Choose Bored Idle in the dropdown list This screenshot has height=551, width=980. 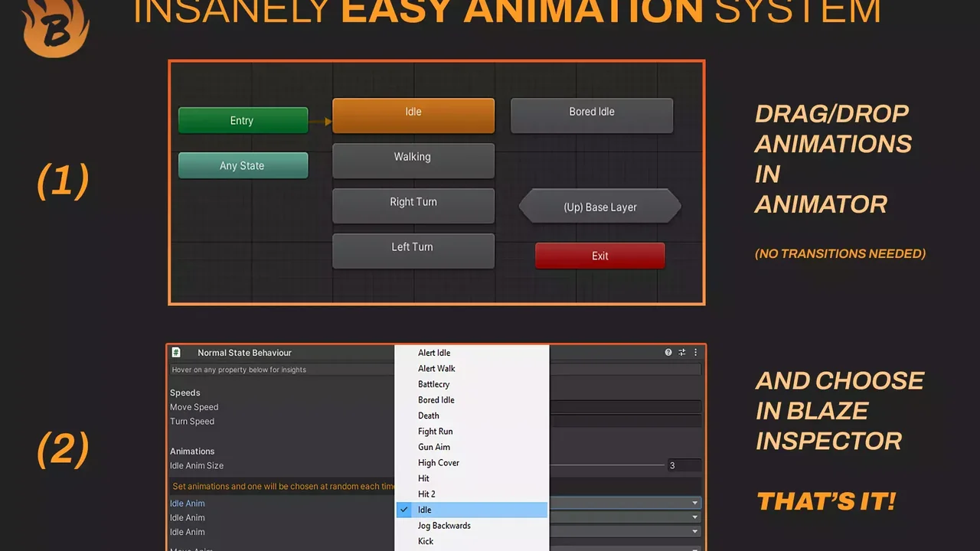click(472, 399)
